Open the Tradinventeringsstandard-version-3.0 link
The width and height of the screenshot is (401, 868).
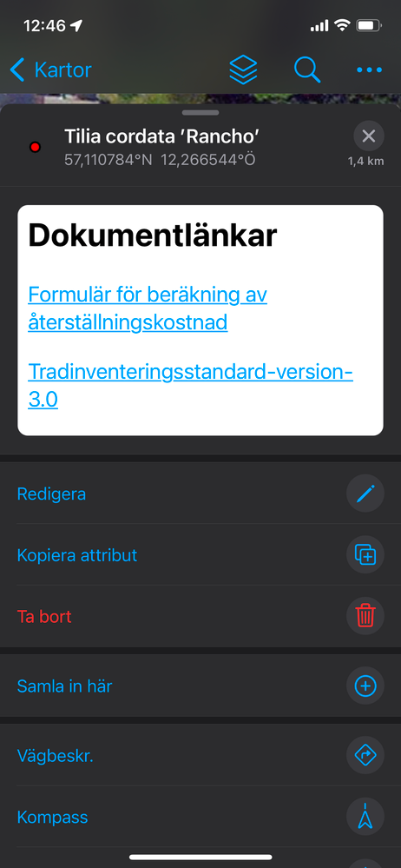pos(190,385)
